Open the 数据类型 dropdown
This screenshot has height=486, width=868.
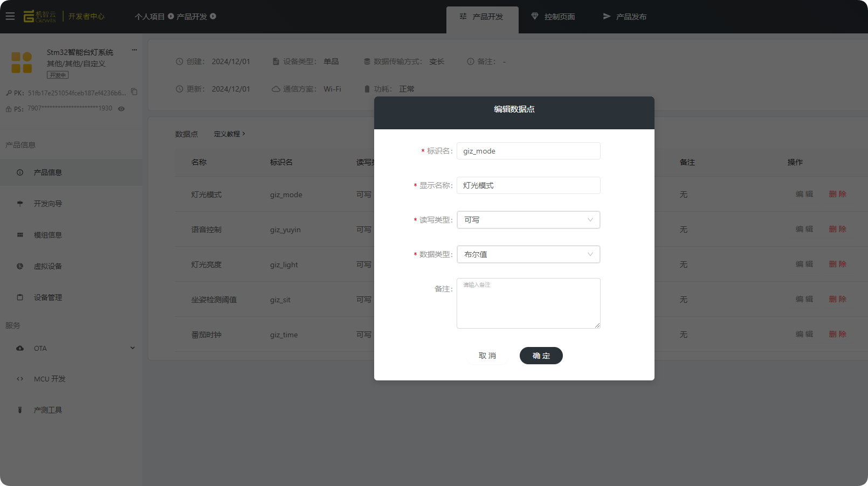pos(528,254)
